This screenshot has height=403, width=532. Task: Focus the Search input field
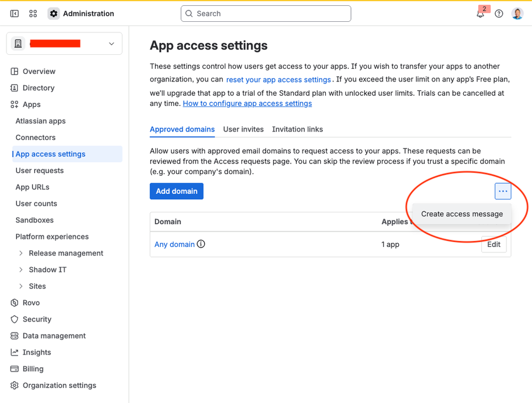(266, 13)
